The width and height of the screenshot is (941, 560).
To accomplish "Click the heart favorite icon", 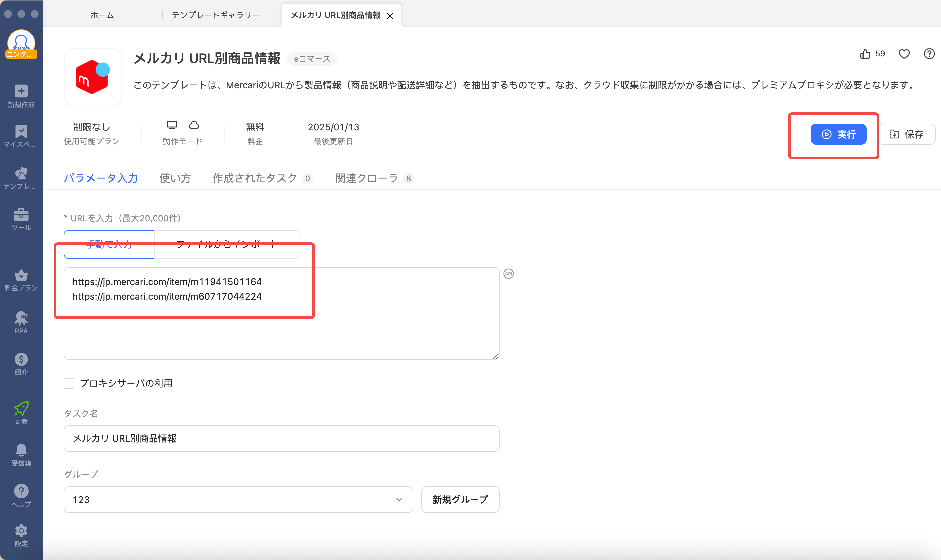I will [904, 54].
